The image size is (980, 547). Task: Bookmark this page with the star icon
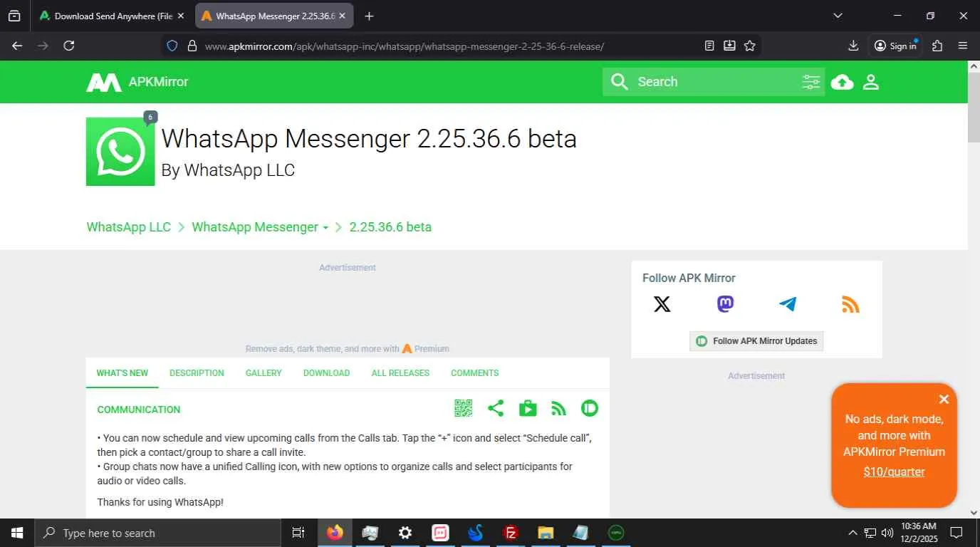750,46
